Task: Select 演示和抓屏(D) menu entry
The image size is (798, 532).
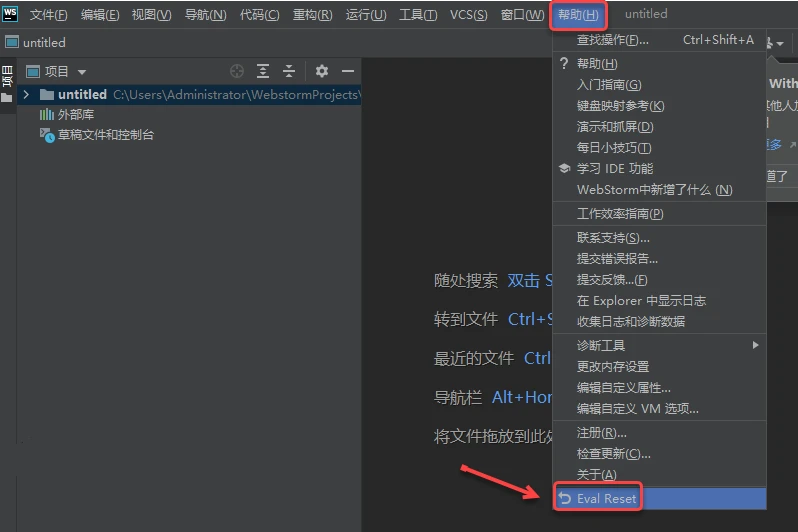Action: coord(660,126)
